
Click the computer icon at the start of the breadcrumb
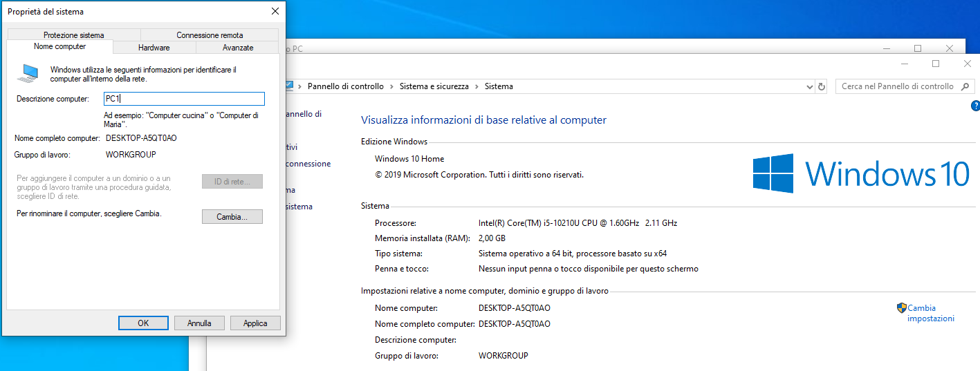point(290,86)
